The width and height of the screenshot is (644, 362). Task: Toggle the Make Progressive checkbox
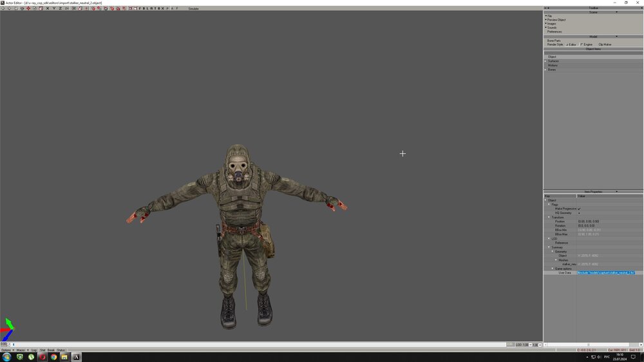point(579,209)
